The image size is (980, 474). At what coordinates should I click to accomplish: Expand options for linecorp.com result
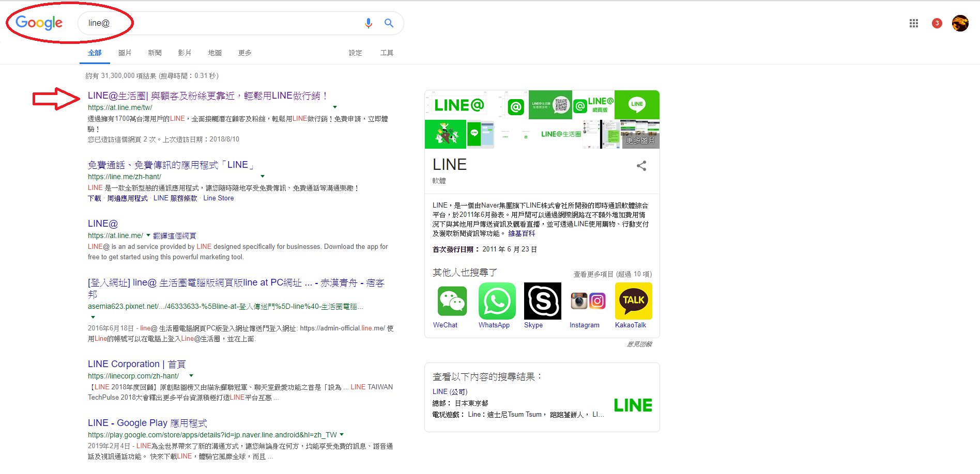point(191,376)
